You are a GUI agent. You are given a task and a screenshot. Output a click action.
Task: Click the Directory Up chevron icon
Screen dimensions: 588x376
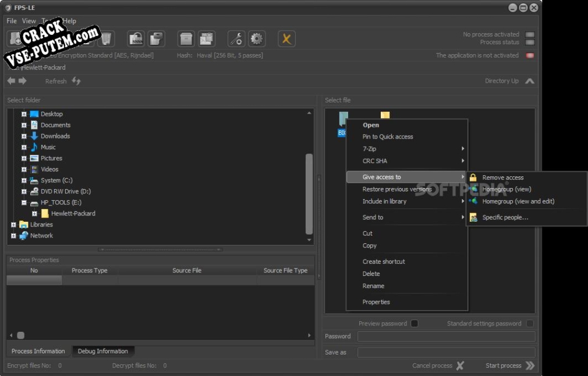[530, 81]
